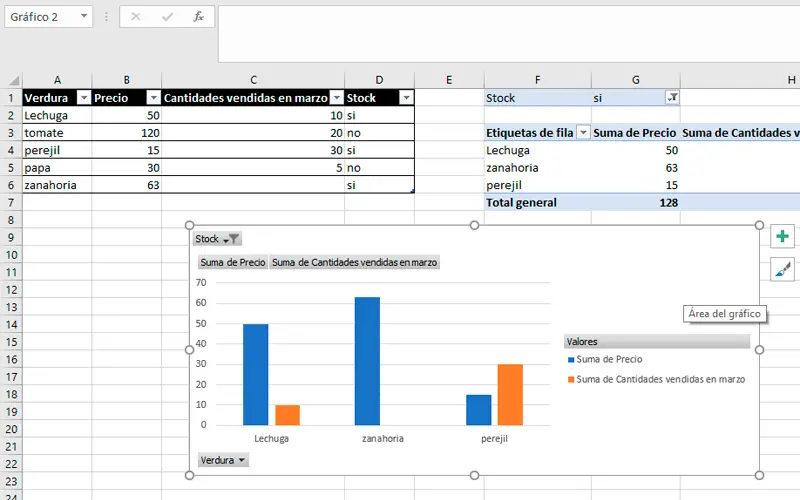Click table cell zanahoria in column A

click(x=57, y=185)
